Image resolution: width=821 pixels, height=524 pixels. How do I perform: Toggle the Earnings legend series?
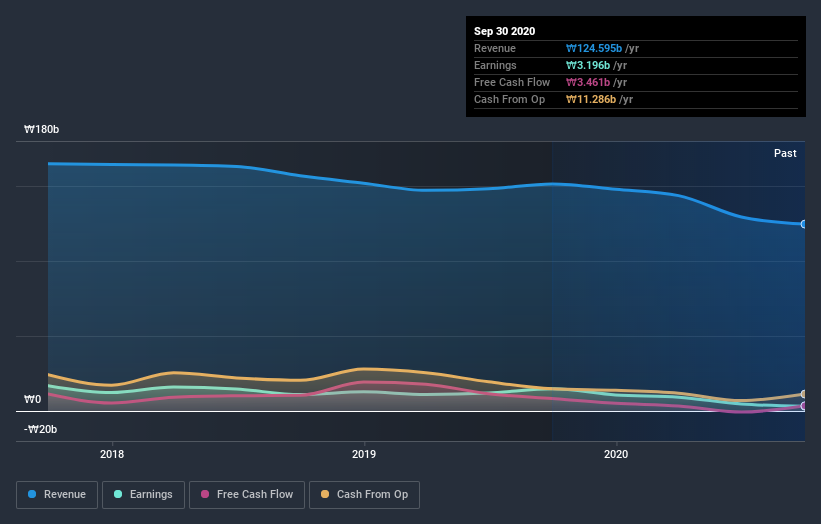tap(143, 495)
